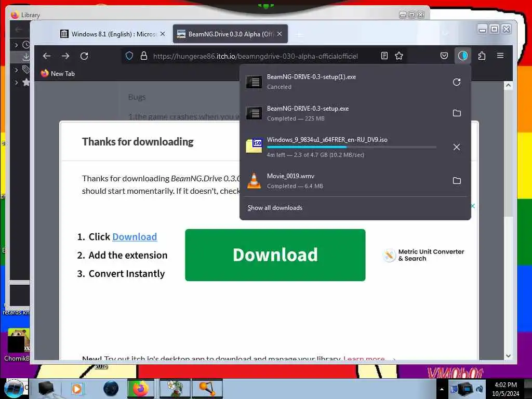Screen dimensions: 532x399
Task: Open the Extensions puzzle-piece button
Action: point(482,56)
